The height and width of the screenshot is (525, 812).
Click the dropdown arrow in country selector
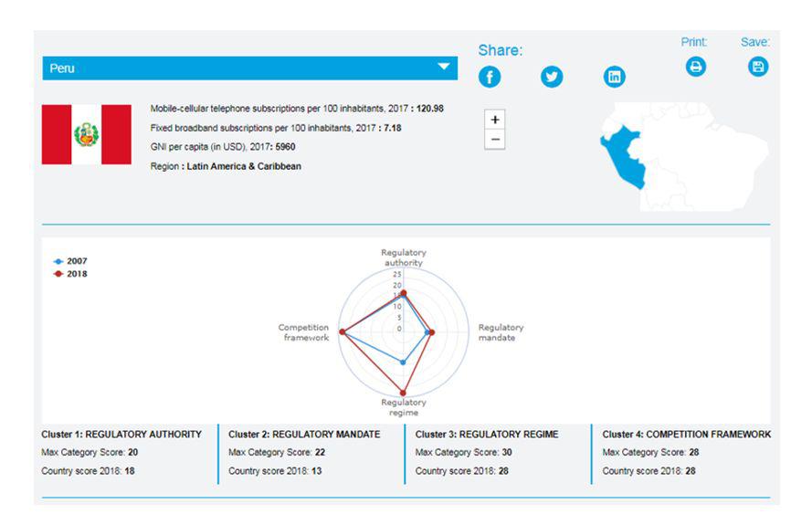[444, 68]
